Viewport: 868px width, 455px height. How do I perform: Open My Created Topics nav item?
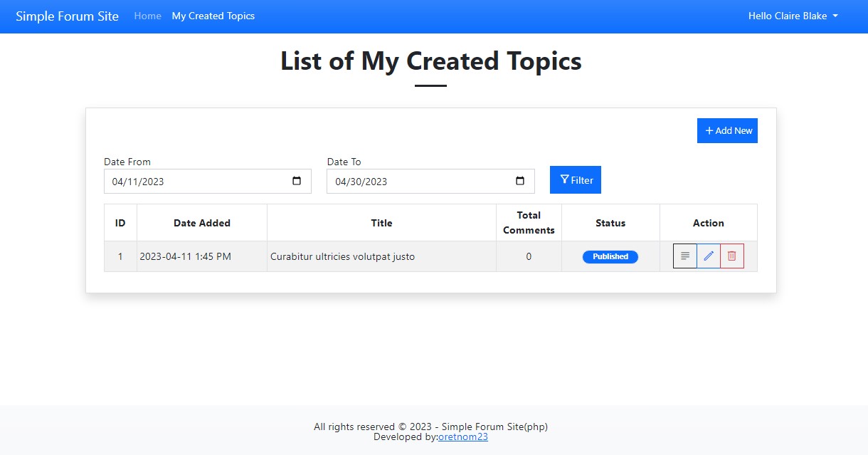tap(213, 16)
